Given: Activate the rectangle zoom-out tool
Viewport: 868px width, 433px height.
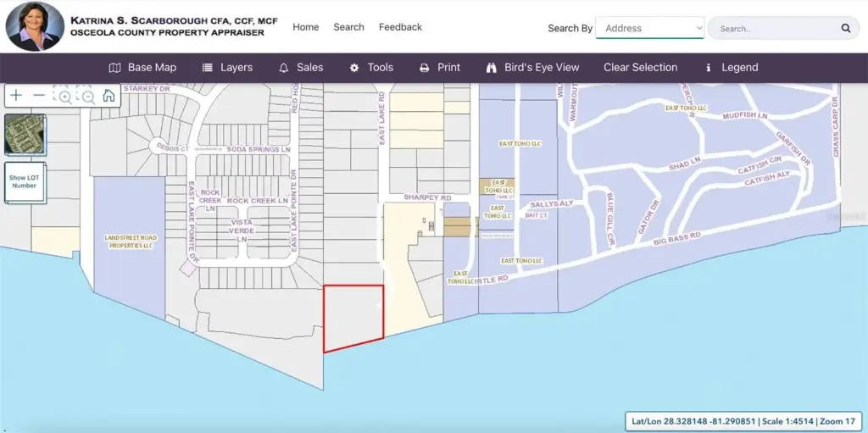Looking at the screenshot, I should [86, 95].
